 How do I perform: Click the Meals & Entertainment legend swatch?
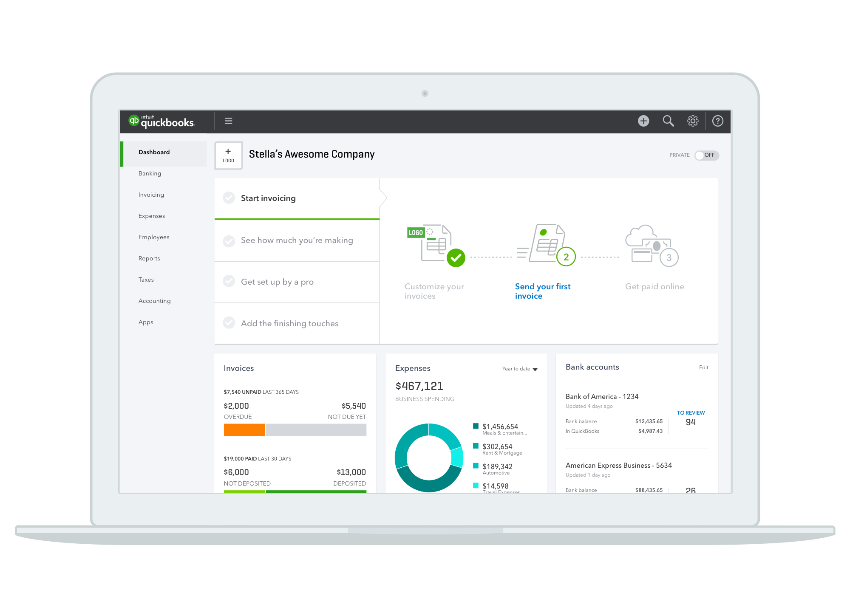pyautogui.click(x=476, y=426)
